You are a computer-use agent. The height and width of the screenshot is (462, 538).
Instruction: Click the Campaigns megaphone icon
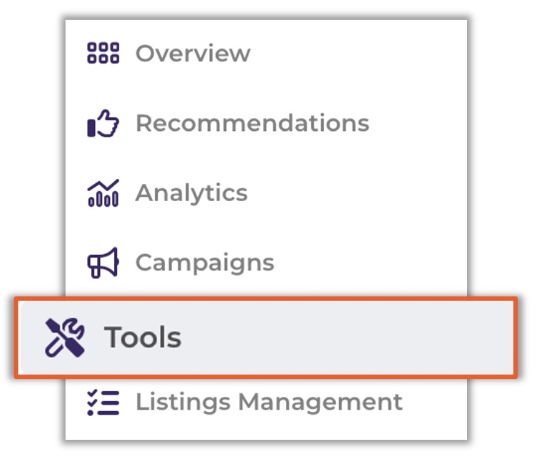click(x=103, y=263)
